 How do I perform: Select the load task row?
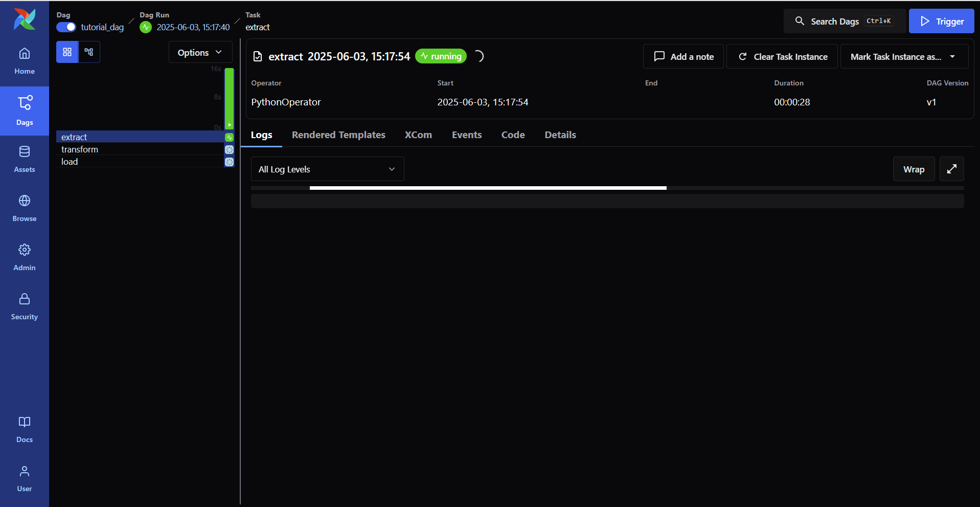(140, 162)
